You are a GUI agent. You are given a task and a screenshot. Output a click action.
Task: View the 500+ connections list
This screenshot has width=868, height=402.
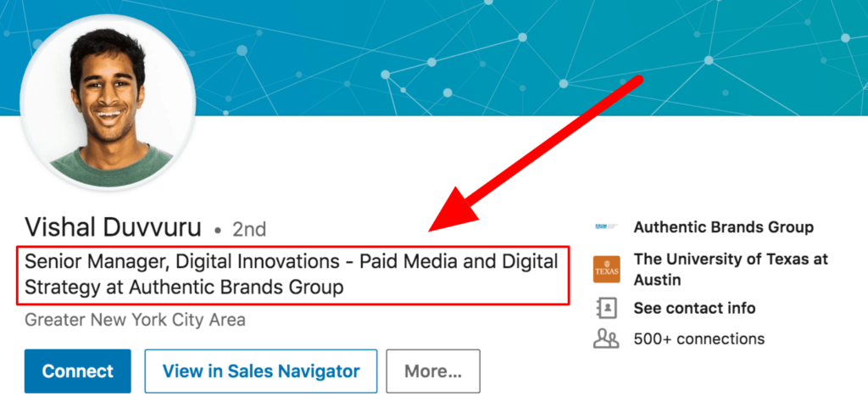[698, 338]
